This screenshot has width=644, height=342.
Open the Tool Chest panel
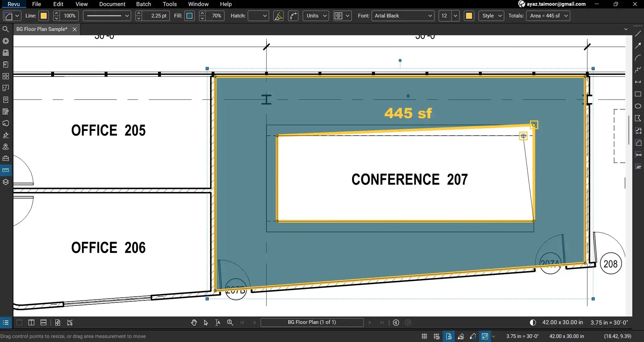tap(6, 158)
